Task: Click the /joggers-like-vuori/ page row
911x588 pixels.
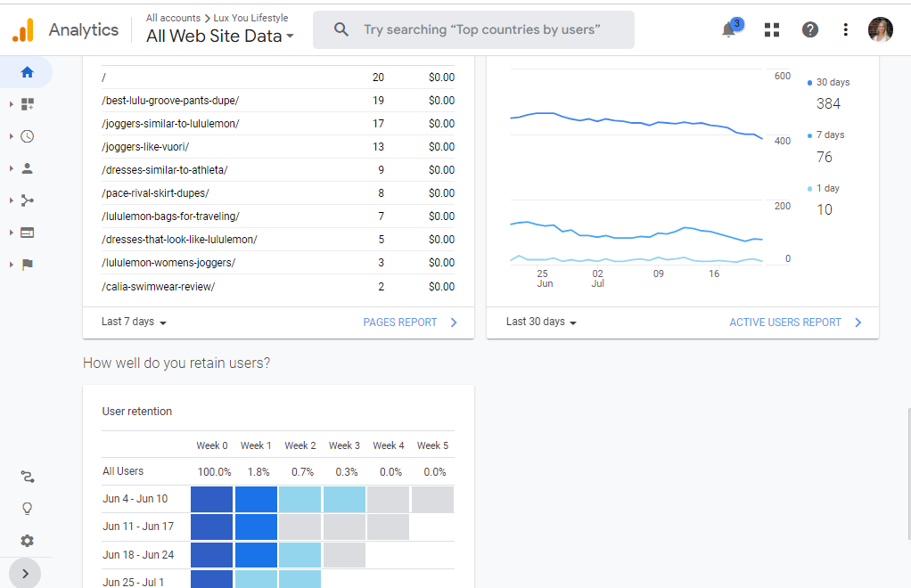Action: (x=278, y=147)
